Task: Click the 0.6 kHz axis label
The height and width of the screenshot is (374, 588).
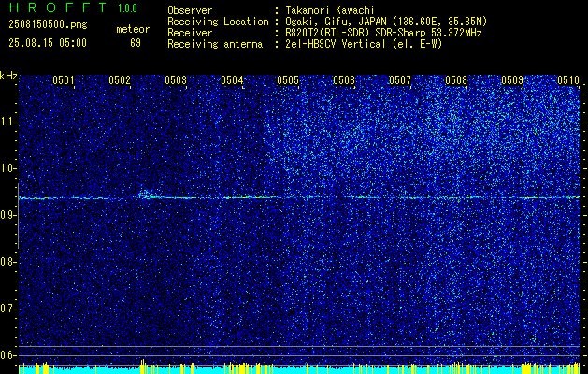Action: (7, 355)
